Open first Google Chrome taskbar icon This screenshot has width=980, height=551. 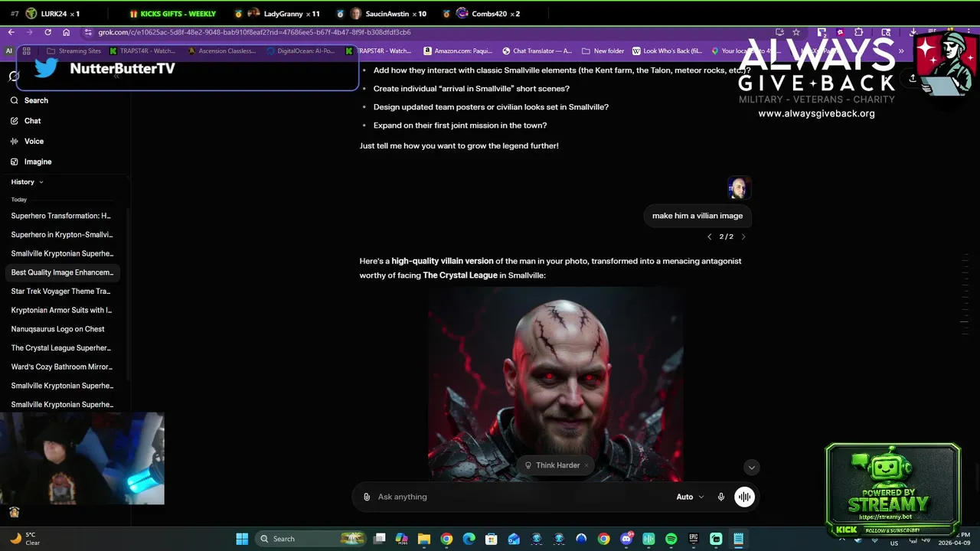(x=446, y=539)
